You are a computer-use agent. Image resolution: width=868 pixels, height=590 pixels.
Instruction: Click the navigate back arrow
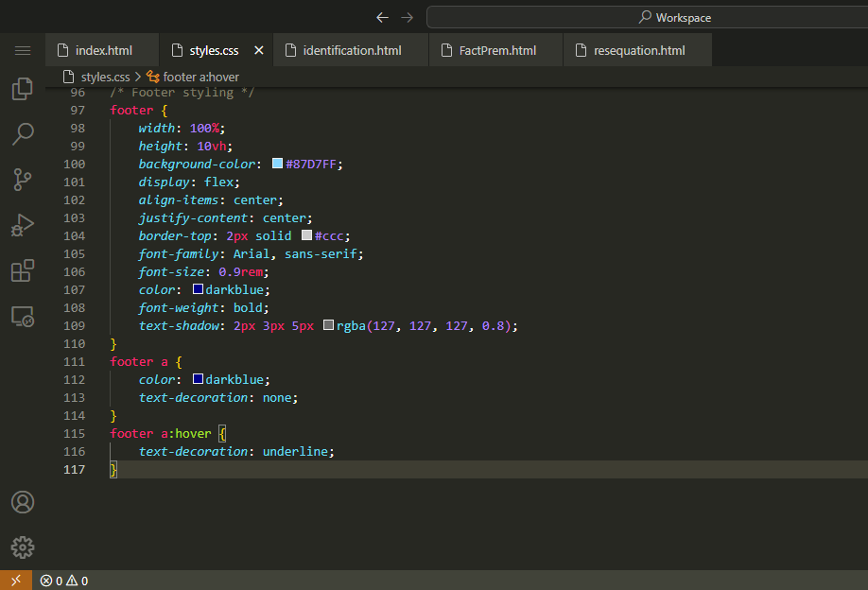tap(382, 17)
